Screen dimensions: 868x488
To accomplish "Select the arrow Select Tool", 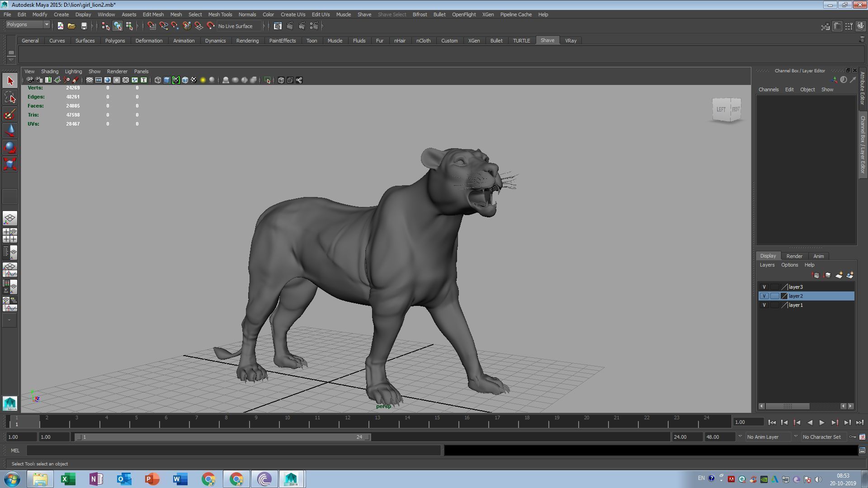I will (10, 81).
